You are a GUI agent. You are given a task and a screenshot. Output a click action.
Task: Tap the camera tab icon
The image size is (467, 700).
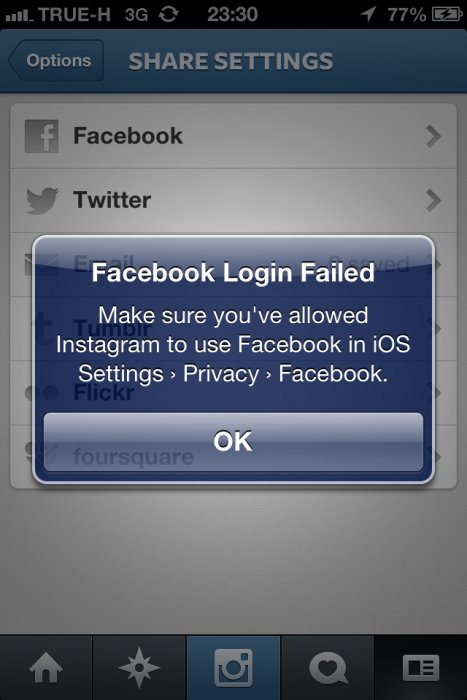tap(234, 668)
